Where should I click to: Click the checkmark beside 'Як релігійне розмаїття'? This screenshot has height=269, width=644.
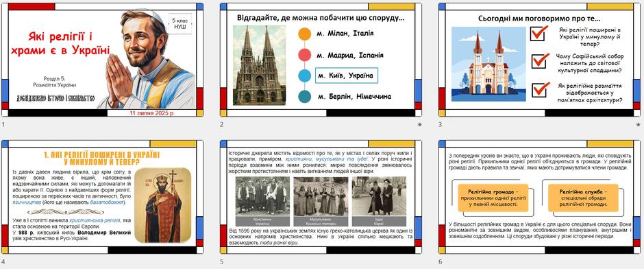coord(540,89)
